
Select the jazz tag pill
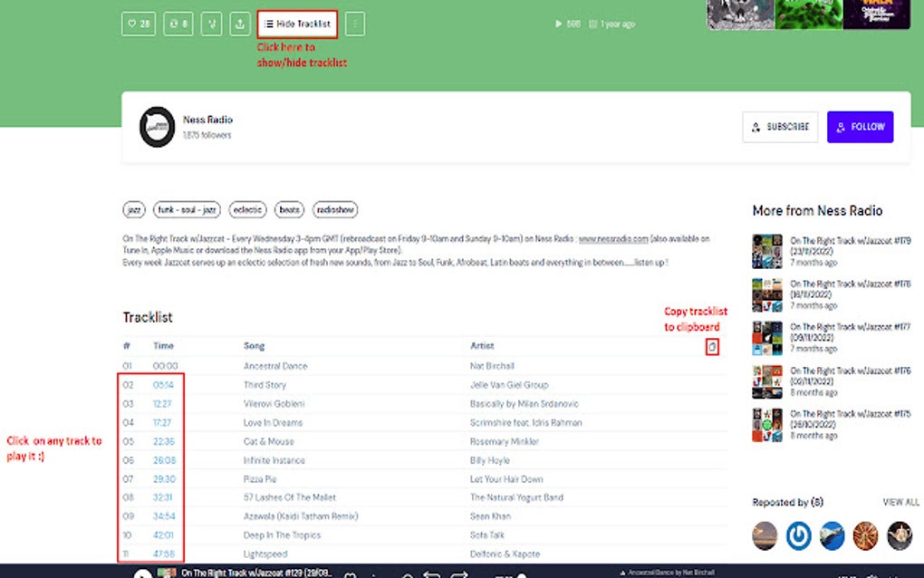[x=132, y=208]
